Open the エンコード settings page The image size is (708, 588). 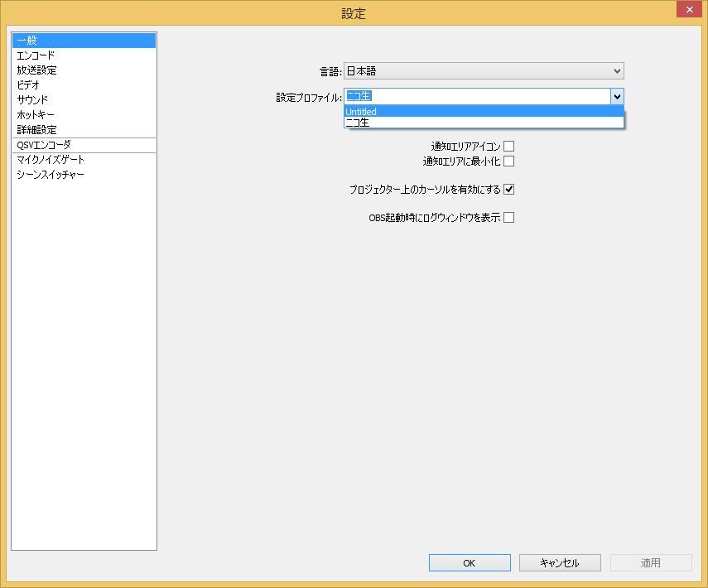(x=84, y=55)
